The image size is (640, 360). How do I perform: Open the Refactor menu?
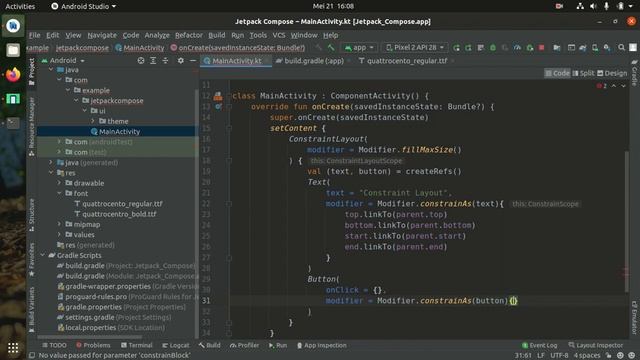point(189,35)
